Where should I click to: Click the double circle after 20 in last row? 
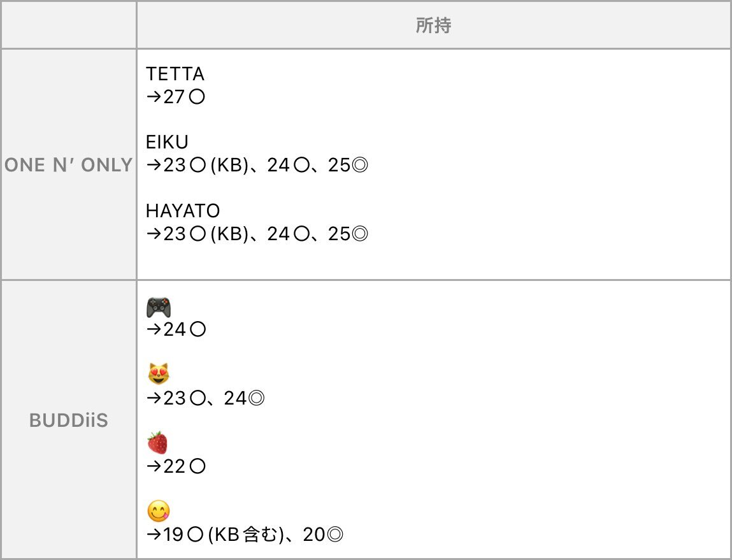point(334,535)
